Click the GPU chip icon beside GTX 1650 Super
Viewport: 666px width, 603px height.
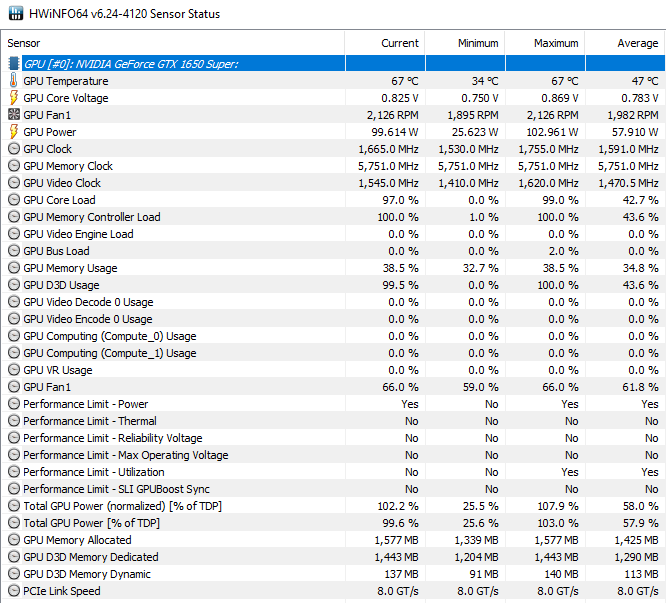[x=14, y=64]
